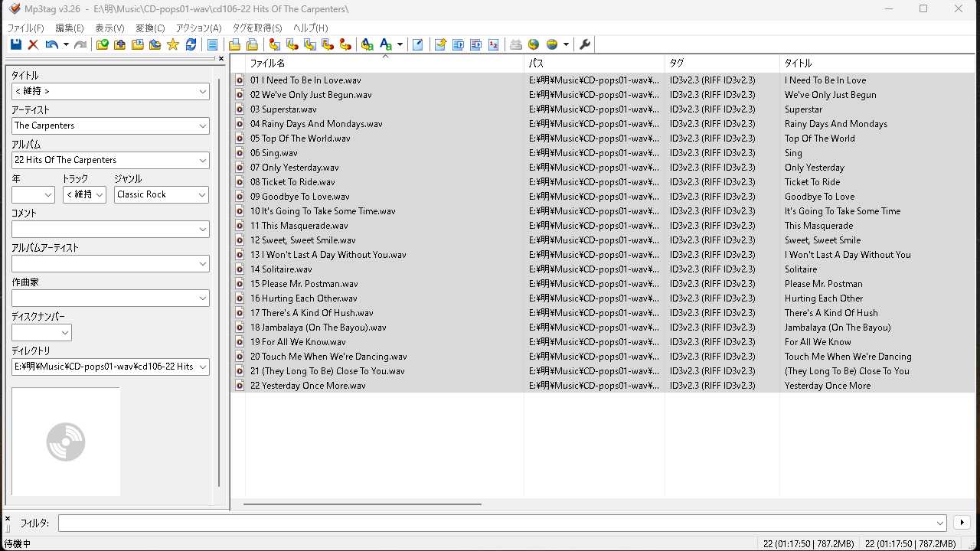Refresh the file list with blue arrows

pos(191,44)
